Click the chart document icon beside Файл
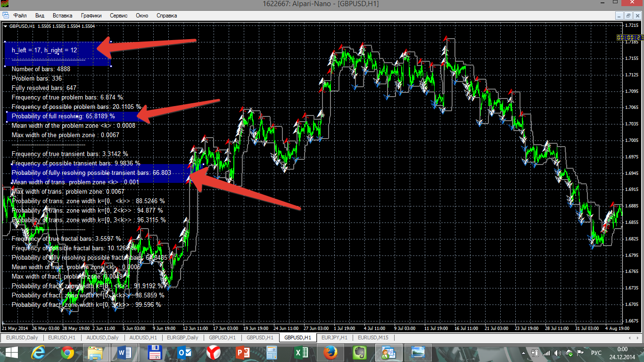Viewport: 644px width, 362px height. click(6, 16)
